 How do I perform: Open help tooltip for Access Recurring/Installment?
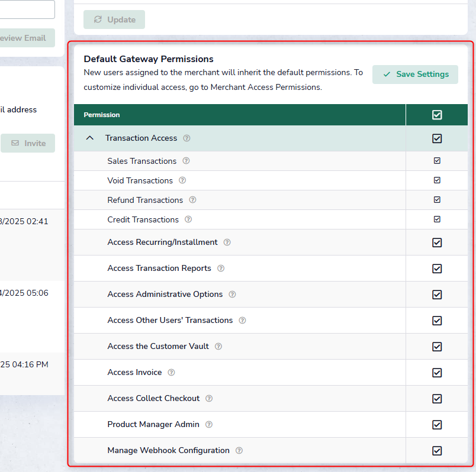point(227,243)
